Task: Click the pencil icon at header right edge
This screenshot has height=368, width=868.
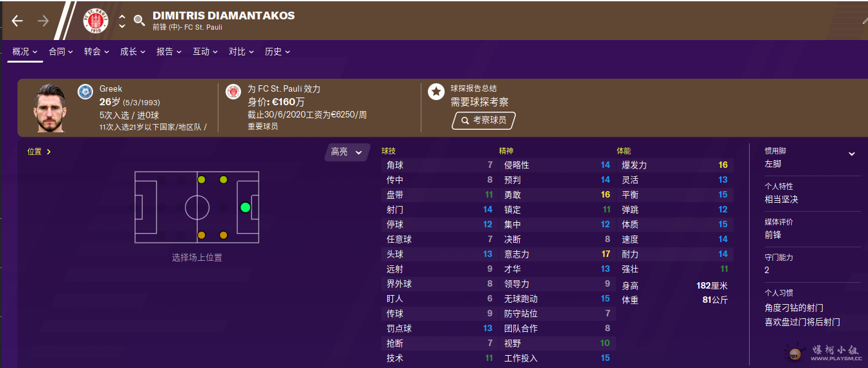Action: point(864,20)
